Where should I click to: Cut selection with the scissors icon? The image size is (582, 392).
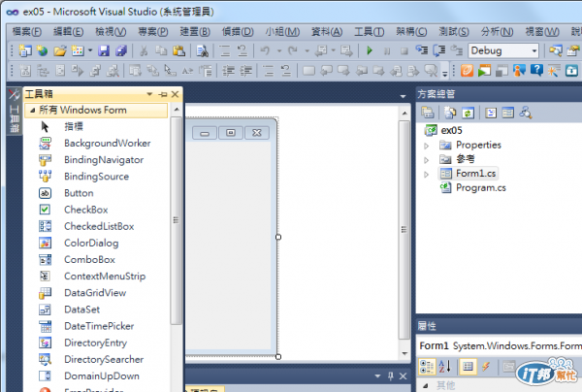(144, 50)
